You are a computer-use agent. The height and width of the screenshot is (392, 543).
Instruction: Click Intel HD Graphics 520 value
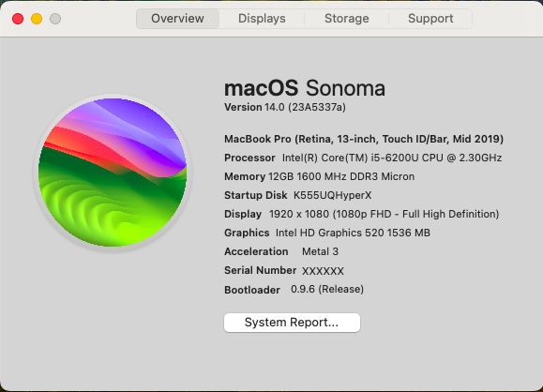[x=353, y=233]
